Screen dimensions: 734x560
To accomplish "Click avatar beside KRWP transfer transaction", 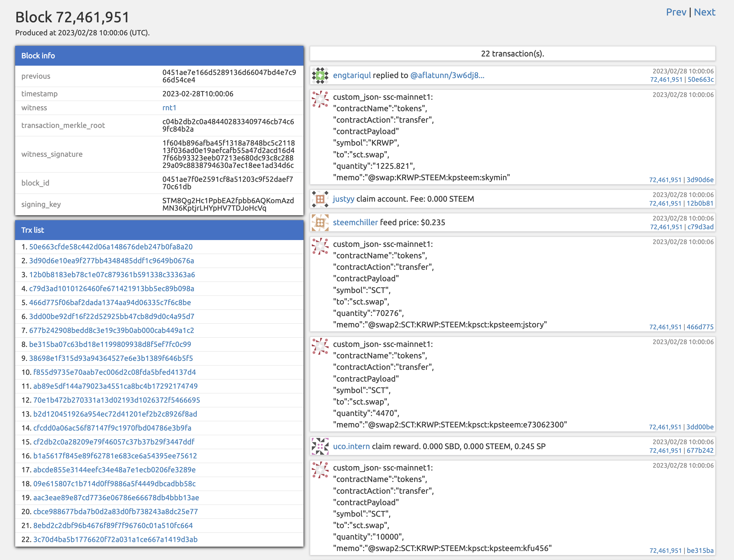I will click(x=320, y=99).
